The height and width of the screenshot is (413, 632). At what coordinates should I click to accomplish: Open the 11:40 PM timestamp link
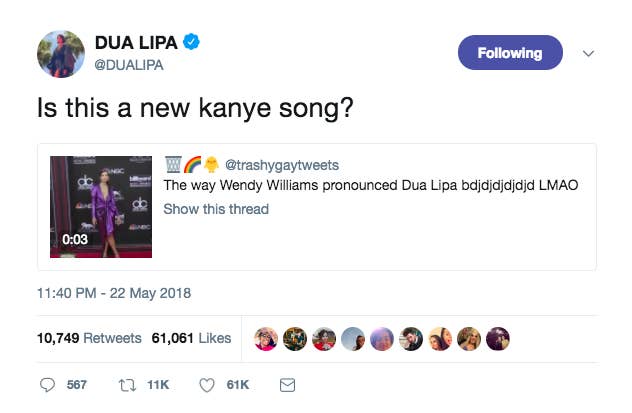point(114,293)
